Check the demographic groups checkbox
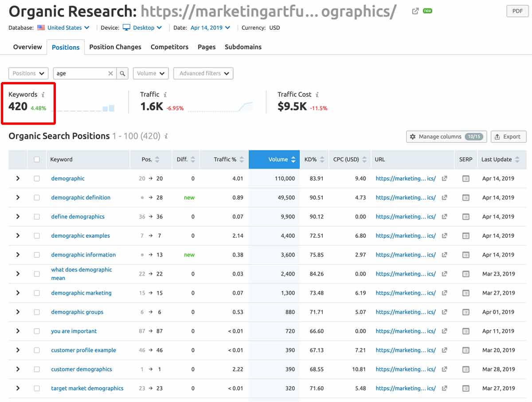 (37, 312)
